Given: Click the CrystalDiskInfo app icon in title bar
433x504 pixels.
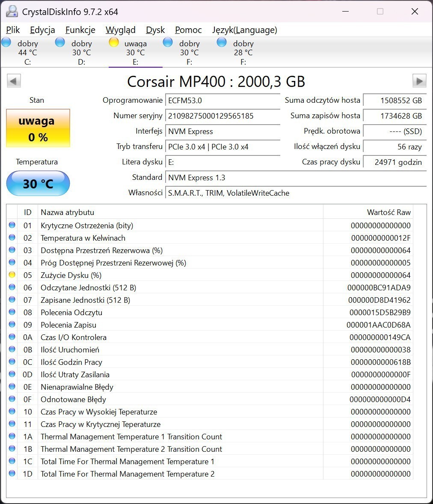Looking at the screenshot, I should [x=12, y=12].
